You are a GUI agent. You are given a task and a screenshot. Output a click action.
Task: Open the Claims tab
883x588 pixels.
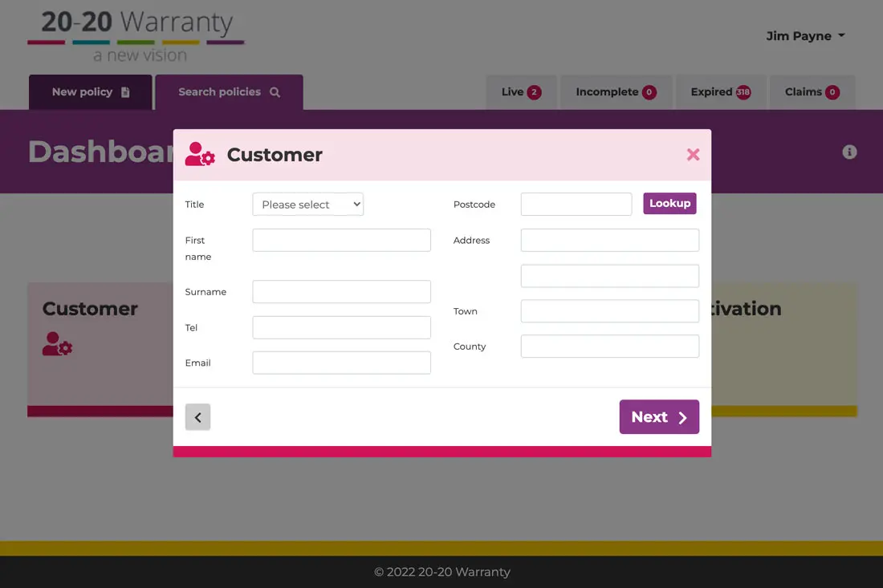click(812, 92)
